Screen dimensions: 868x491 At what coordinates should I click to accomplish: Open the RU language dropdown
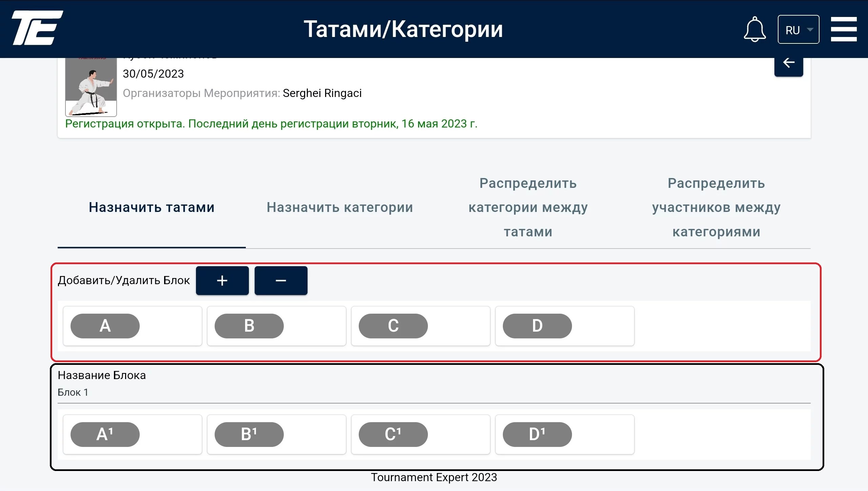pyautogui.click(x=798, y=30)
